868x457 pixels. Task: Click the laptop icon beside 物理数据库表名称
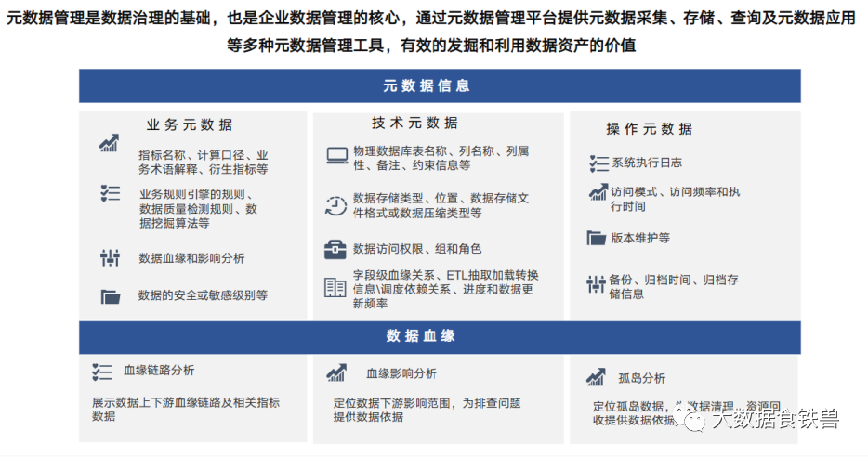pyautogui.click(x=336, y=156)
